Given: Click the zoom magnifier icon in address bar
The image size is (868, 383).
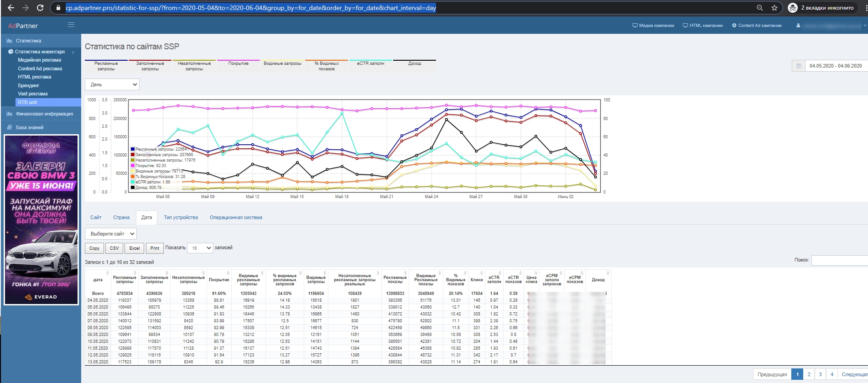Looking at the screenshot, I should tap(759, 8).
